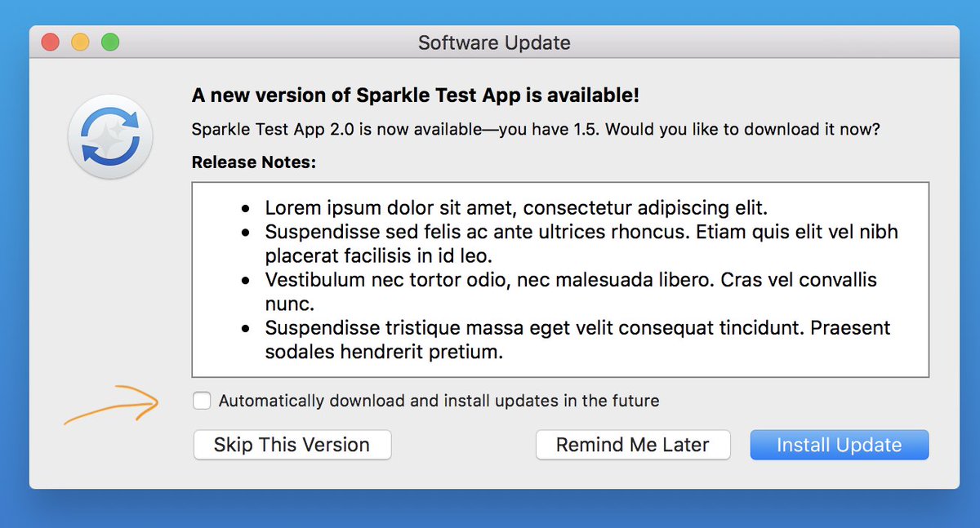980x528 pixels.
Task: Click the "A new version of Sparkle Test App" heading
Action: 416,95
